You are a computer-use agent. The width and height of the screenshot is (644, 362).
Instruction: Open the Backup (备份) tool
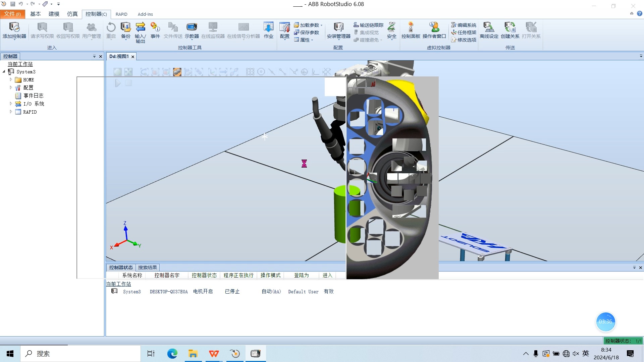[125, 30]
